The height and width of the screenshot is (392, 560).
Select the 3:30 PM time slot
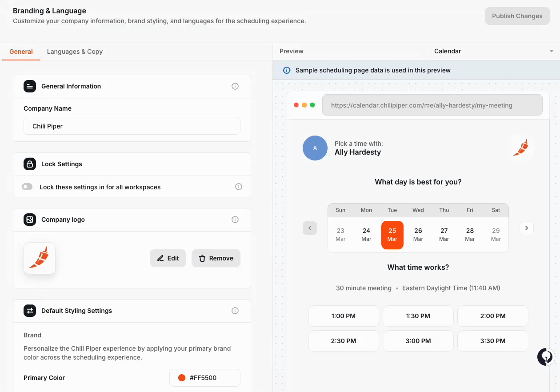point(493,341)
